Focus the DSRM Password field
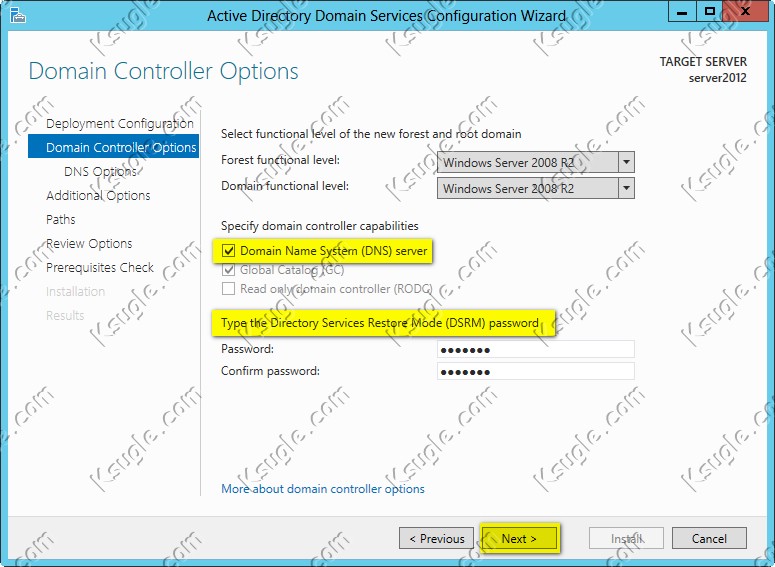This screenshot has height=567, width=775. (536, 349)
